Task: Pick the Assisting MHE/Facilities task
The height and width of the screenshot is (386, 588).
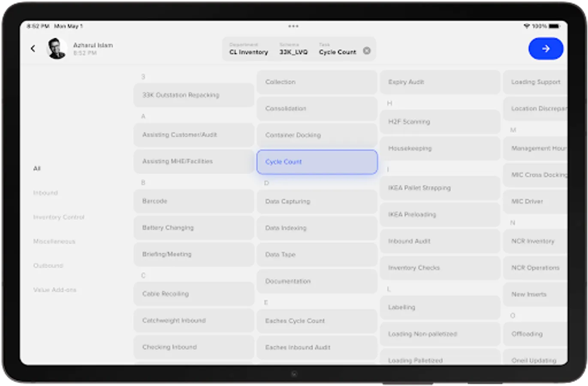Action: click(194, 161)
